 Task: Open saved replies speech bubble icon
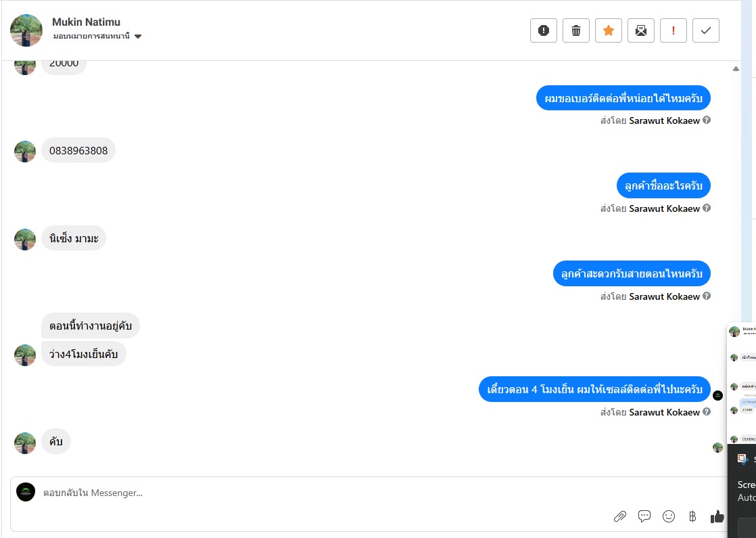point(644,516)
